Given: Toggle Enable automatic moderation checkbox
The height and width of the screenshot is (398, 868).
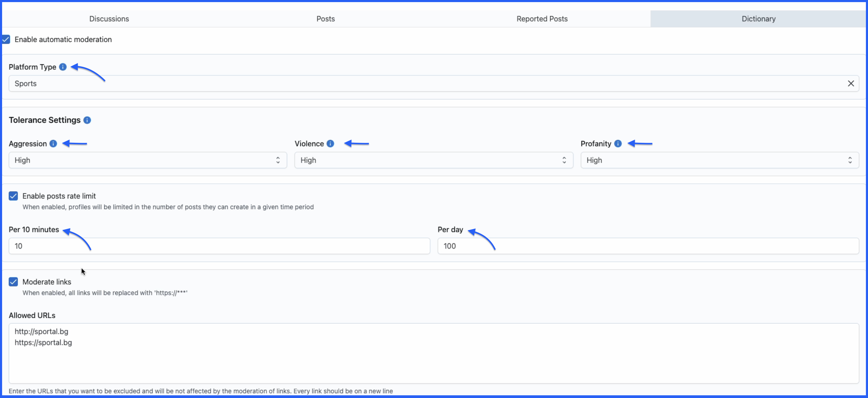Looking at the screenshot, I should (x=6, y=40).
